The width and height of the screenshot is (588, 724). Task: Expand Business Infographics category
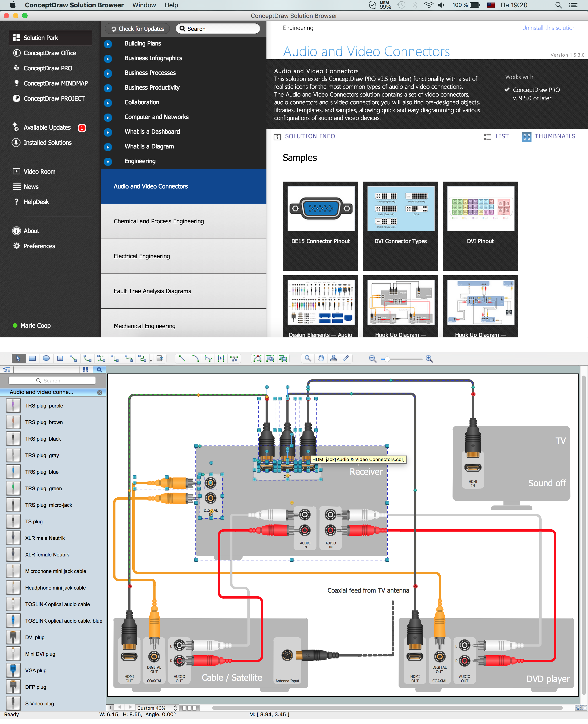(108, 58)
